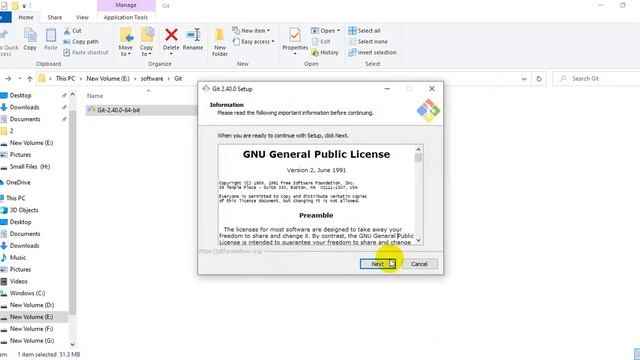The width and height of the screenshot is (640, 360).
Task: Open New Volume (F:) in sidebar
Action: 31,329
